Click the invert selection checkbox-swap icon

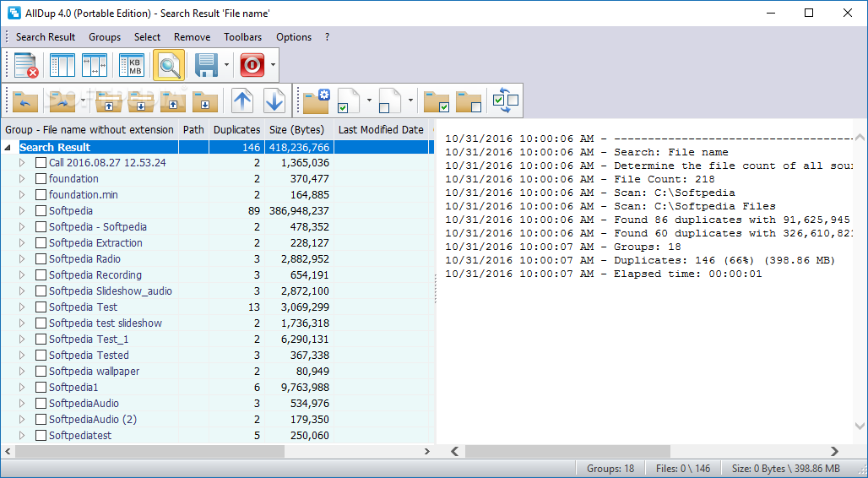pos(506,100)
